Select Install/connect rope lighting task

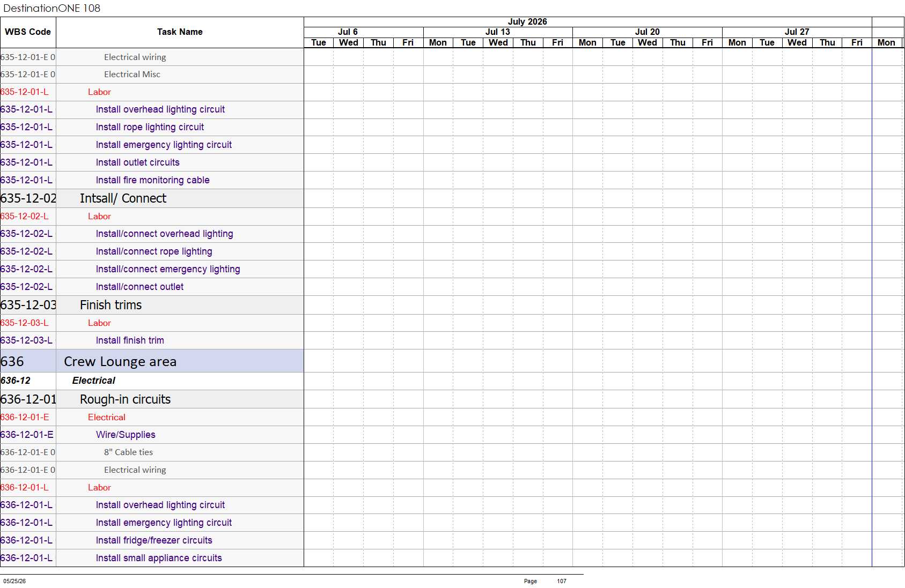[152, 252]
